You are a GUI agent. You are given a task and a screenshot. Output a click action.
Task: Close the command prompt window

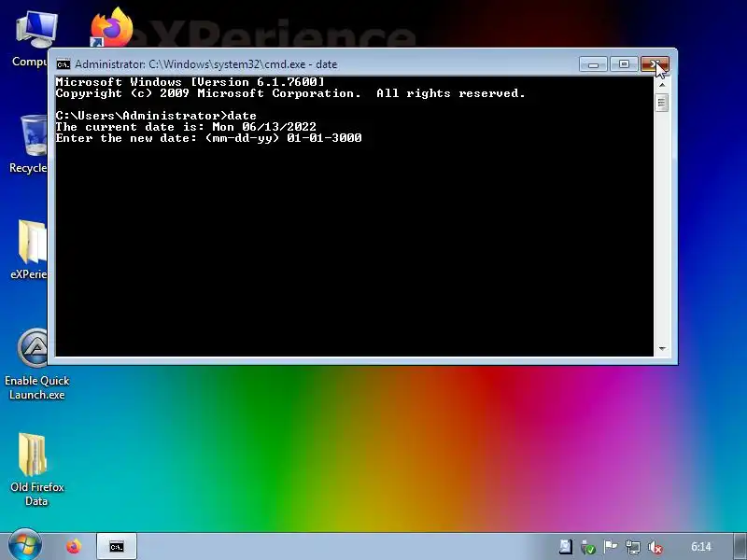[x=655, y=64]
